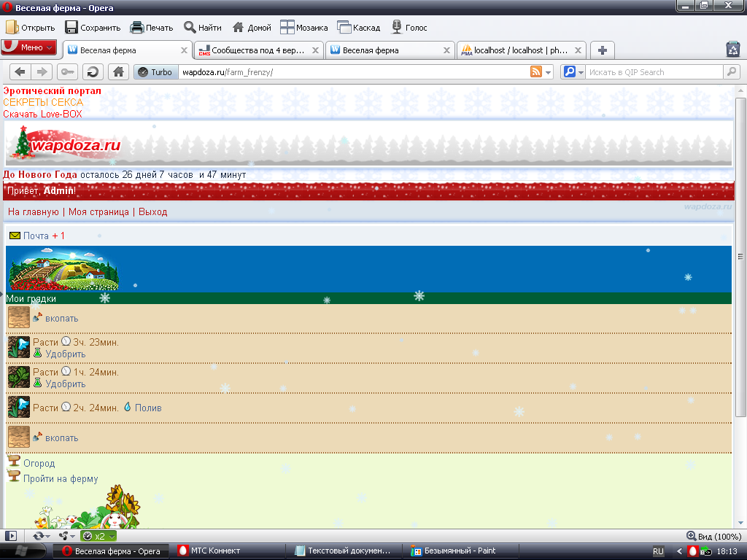The height and width of the screenshot is (560, 747).
Task: Open Почта +1 mail link
Action: pyautogui.click(x=37, y=236)
